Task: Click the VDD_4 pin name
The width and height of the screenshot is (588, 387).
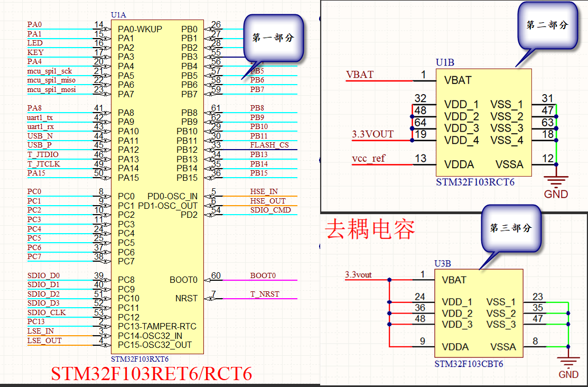Action: pos(462,141)
